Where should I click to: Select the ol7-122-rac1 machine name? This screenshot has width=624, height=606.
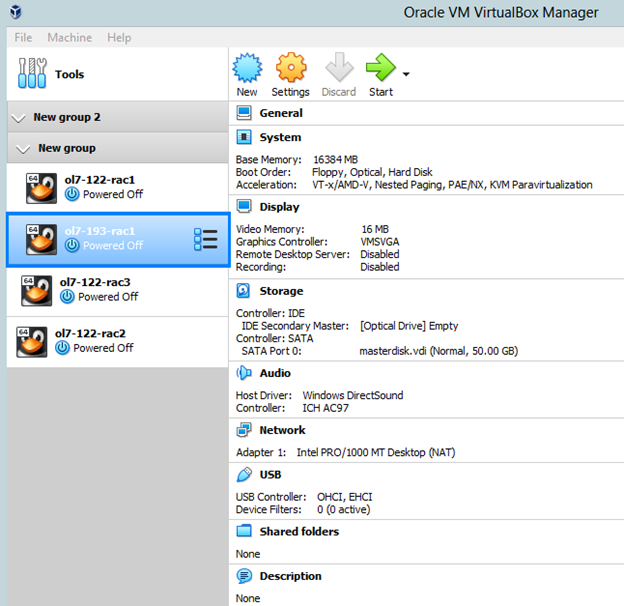(x=100, y=180)
